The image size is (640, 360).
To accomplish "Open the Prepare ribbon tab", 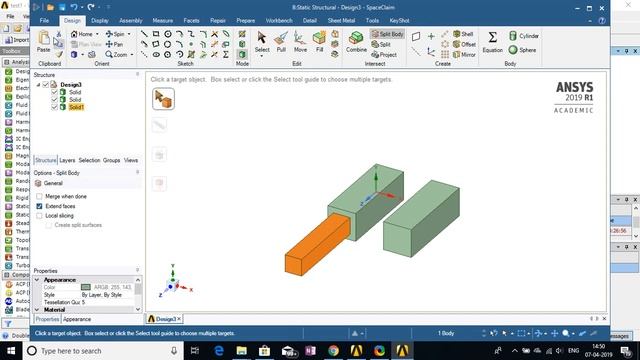I will click(245, 20).
